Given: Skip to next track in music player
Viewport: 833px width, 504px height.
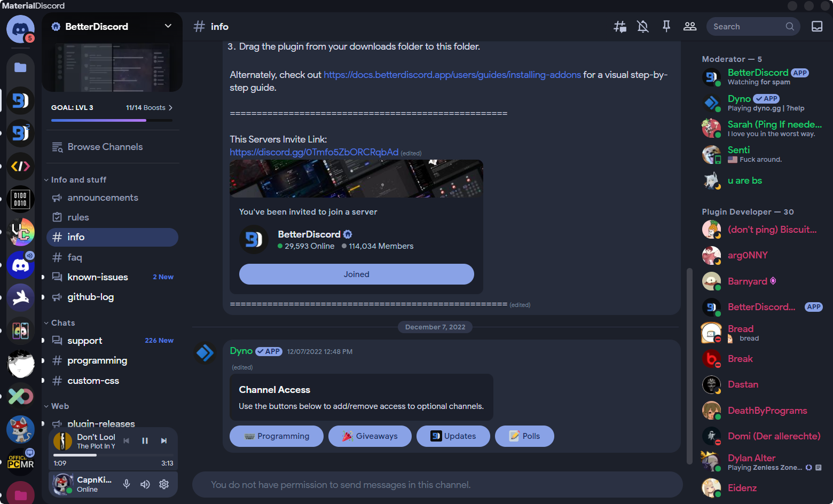Looking at the screenshot, I should pyautogui.click(x=164, y=441).
